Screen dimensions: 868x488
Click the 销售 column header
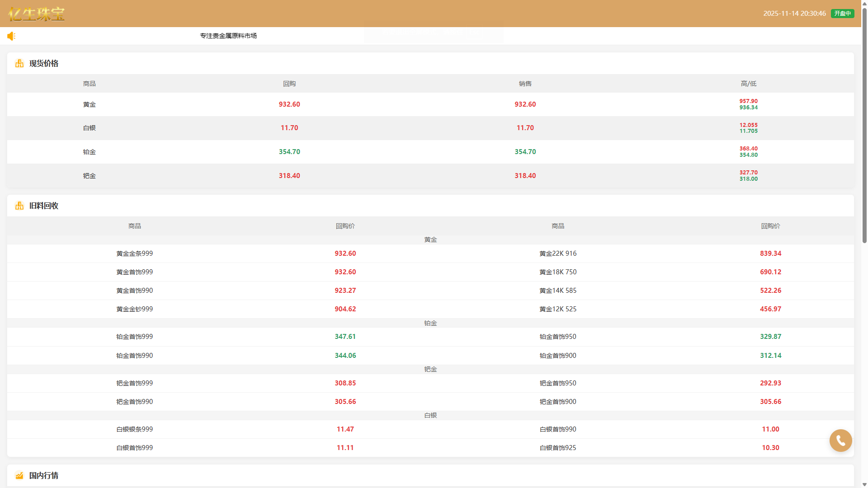tap(525, 84)
